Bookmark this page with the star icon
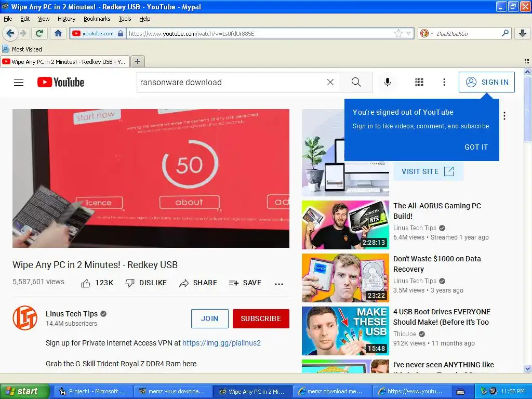Viewport: 532px width, 399px height. click(x=398, y=33)
